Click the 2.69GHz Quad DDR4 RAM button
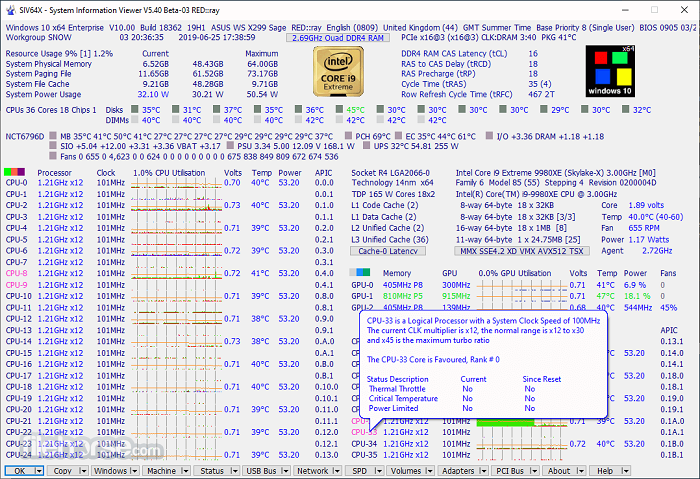This screenshot has height=479, width=700. click(x=338, y=38)
